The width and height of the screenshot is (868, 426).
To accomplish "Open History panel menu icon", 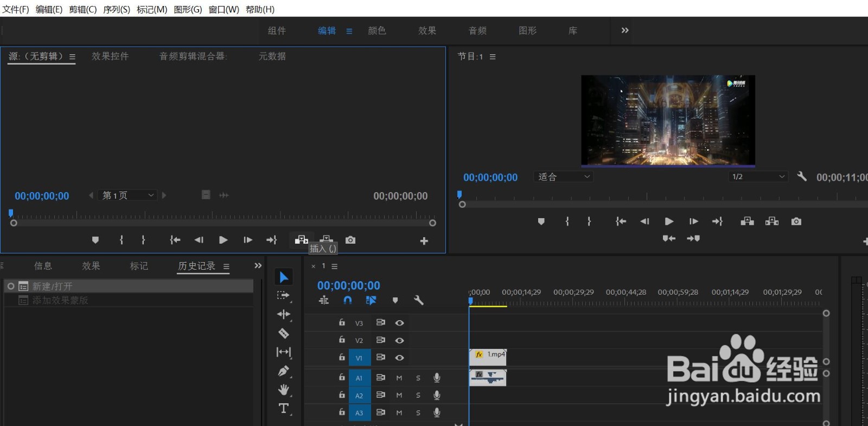I will point(226,266).
